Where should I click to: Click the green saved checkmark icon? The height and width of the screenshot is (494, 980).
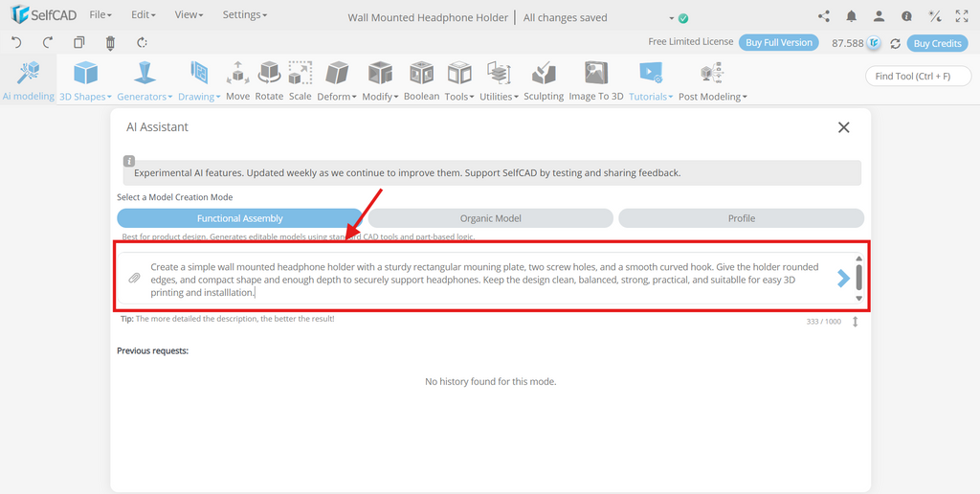coord(683,18)
